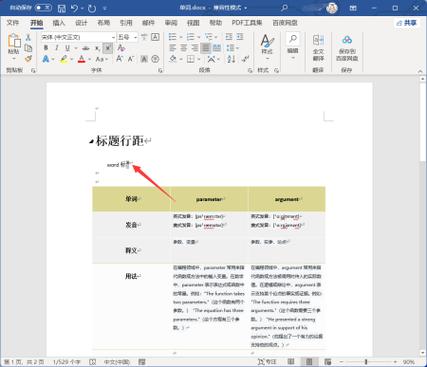Click the 中文(中国) language indicator

click(117, 362)
